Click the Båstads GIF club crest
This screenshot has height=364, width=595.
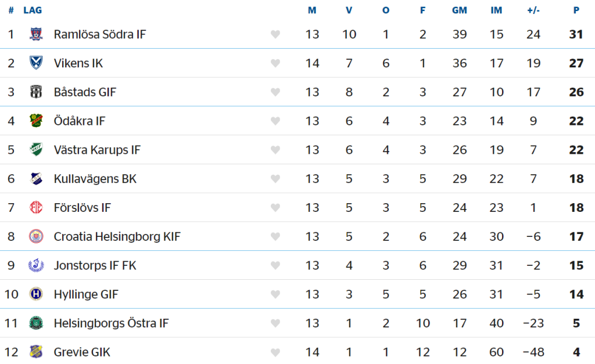click(x=36, y=92)
